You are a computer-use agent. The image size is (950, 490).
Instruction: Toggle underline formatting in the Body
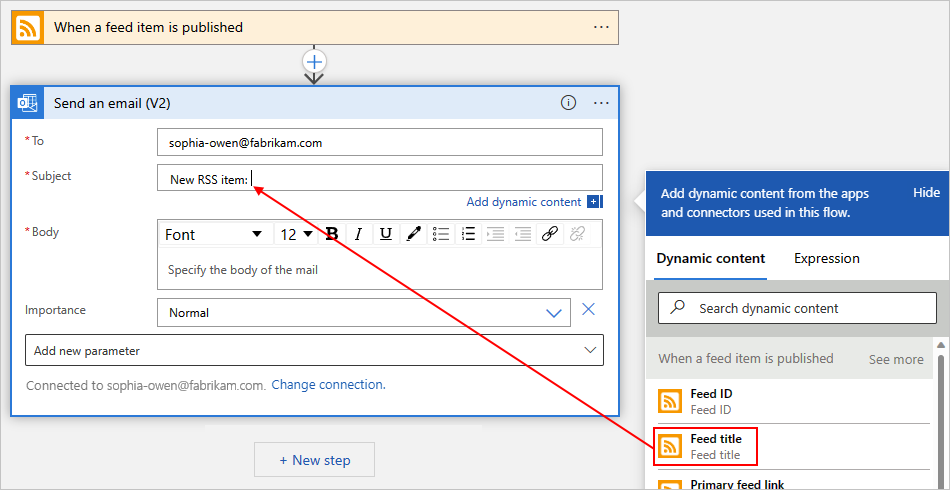(x=386, y=234)
